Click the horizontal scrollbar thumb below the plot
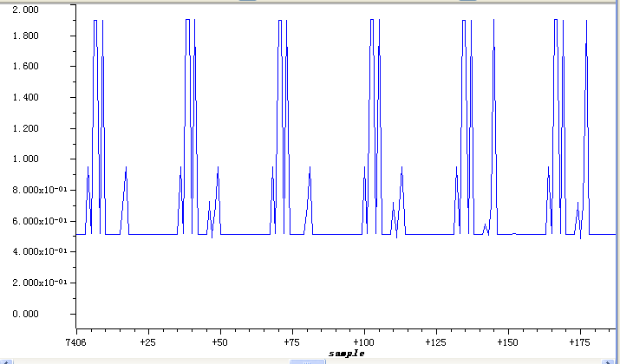Screen dimensions: 620x364 click(x=307, y=361)
